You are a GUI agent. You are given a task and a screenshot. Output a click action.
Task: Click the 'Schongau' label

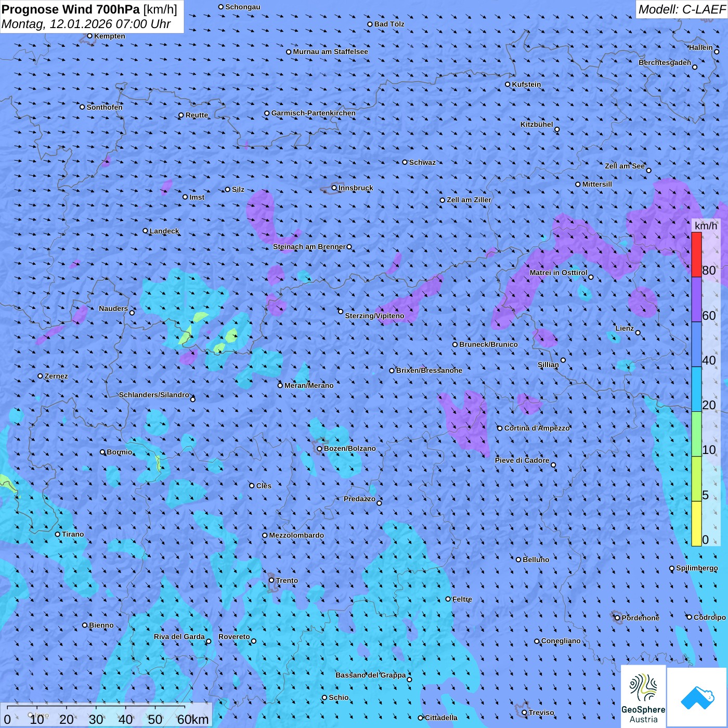click(243, 7)
